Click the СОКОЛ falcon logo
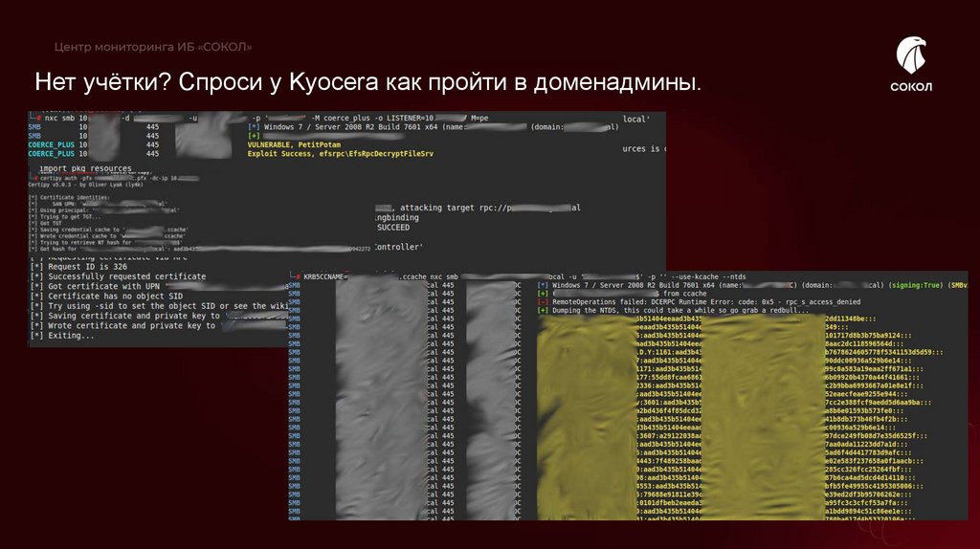Screen dimensions: 980x549 point(911,63)
